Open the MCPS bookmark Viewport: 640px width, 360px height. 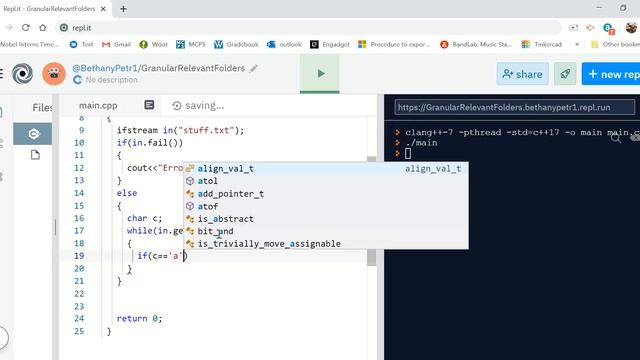pyautogui.click(x=191, y=44)
